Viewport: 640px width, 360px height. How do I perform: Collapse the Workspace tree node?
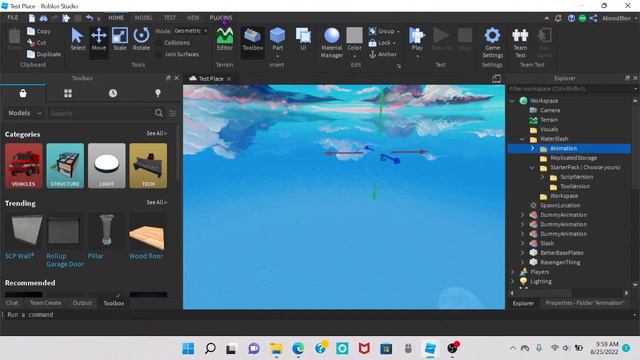pos(513,100)
